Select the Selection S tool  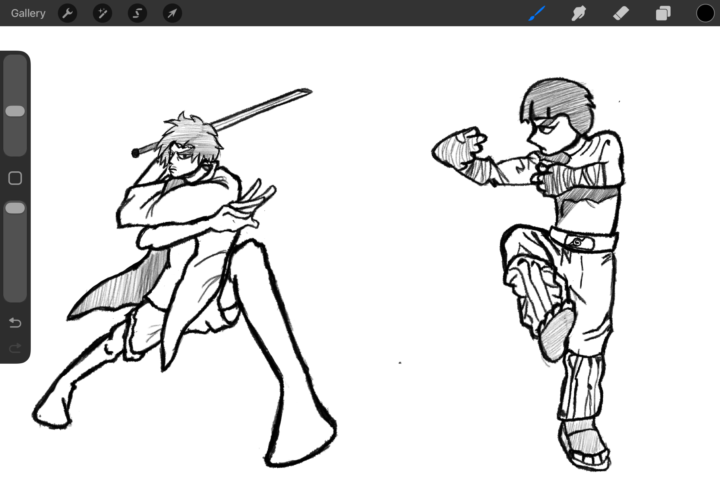point(137,13)
